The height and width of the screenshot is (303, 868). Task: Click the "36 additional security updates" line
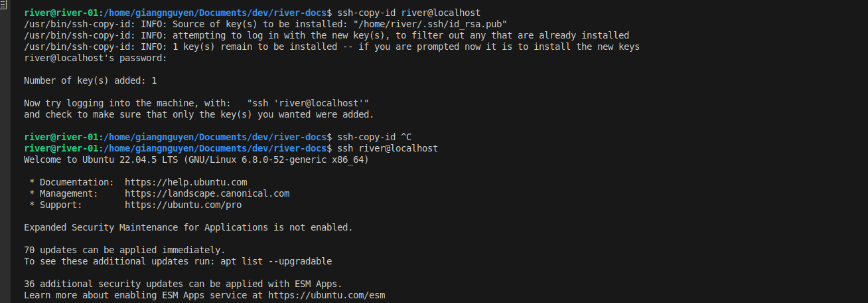pyautogui.click(x=182, y=283)
